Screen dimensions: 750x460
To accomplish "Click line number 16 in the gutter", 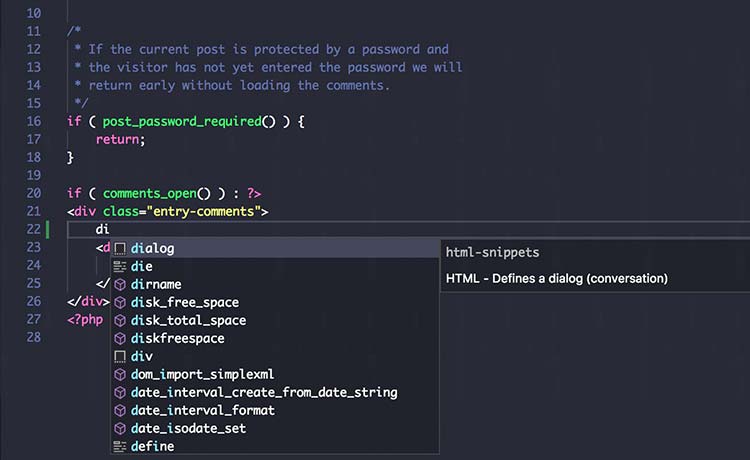I will 34,121.
